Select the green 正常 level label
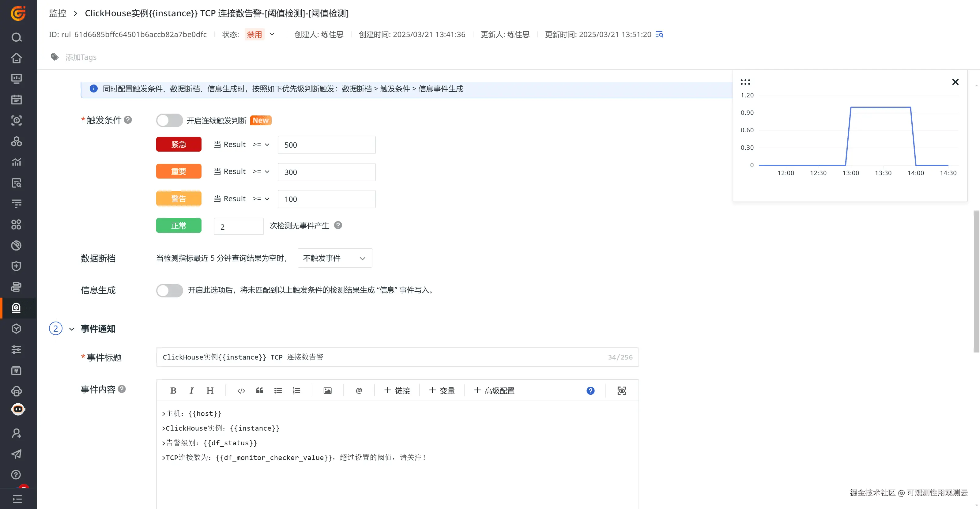 tap(179, 226)
